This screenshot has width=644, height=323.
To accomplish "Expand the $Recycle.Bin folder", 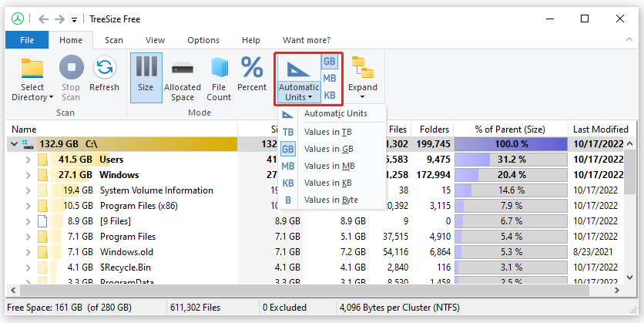I will point(28,267).
